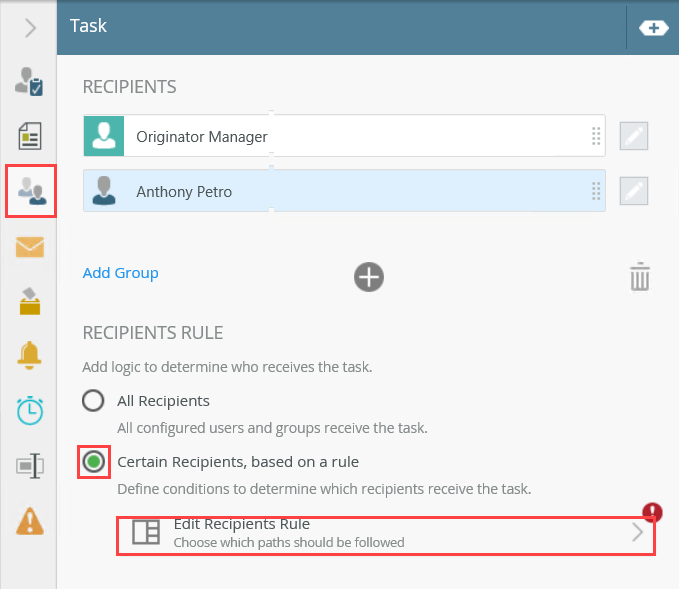679x589 pixels.
Task: Open the Email Alert envelope tab
Action: [x=30, y=246]
